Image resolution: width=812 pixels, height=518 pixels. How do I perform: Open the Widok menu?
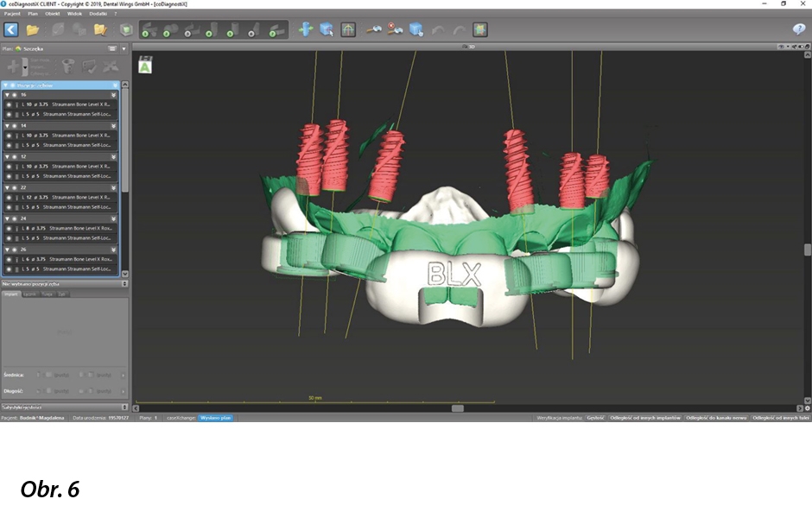coord(73,14)
